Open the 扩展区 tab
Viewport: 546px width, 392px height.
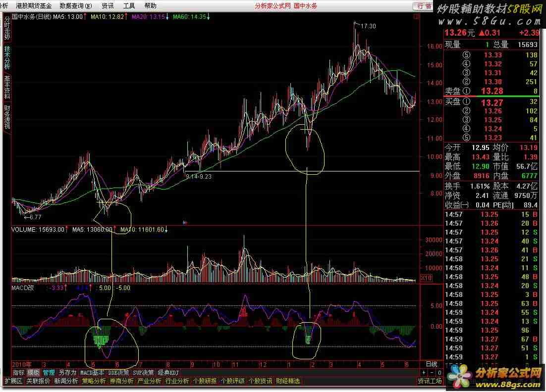13,381
